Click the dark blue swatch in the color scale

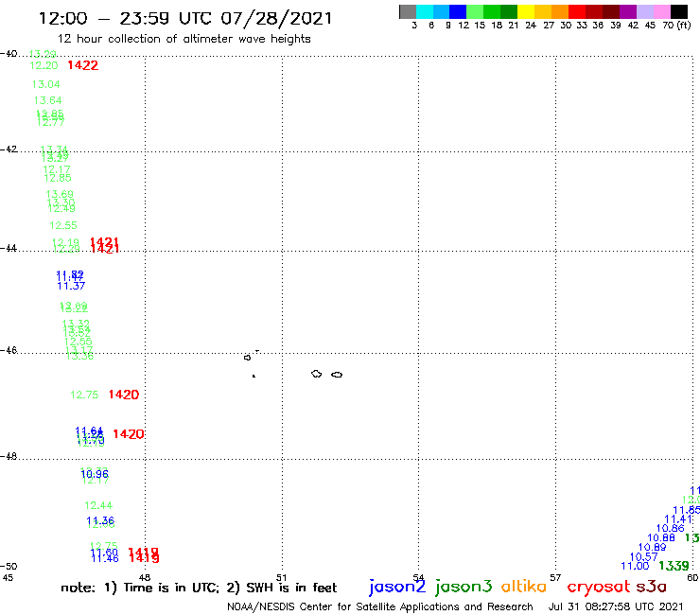(458, 11)
